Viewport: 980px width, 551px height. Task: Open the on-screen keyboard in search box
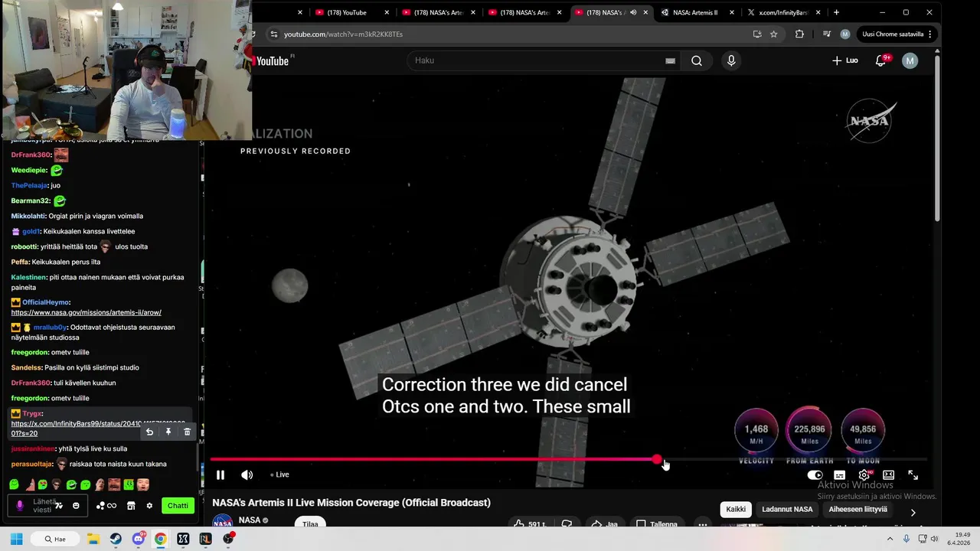point(670,60)
